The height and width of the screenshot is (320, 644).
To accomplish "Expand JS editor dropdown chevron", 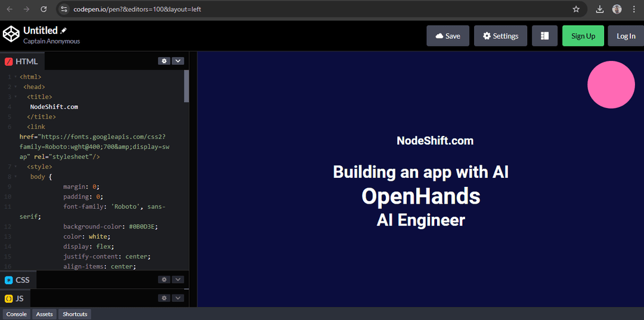I will [x=178, y=298].
